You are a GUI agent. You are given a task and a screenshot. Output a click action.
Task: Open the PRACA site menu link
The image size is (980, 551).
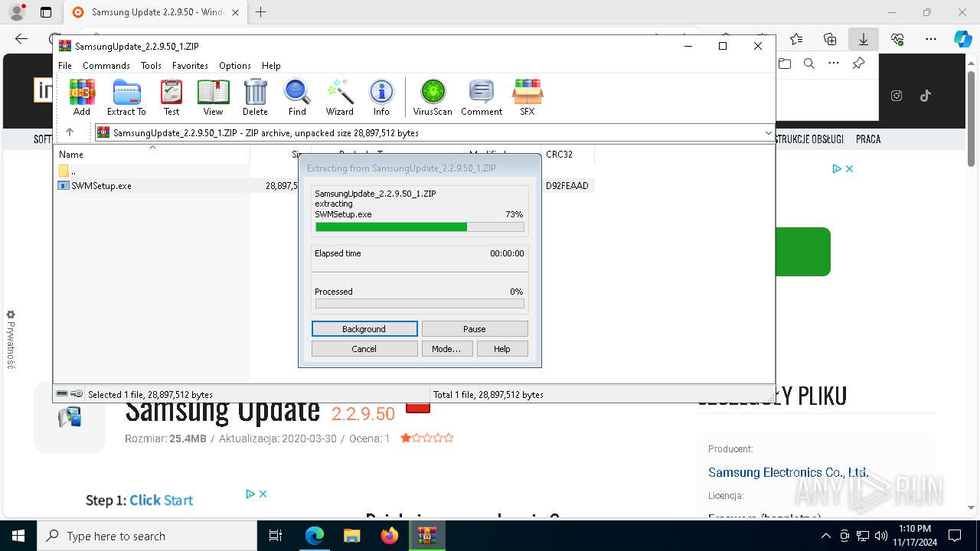868,139
